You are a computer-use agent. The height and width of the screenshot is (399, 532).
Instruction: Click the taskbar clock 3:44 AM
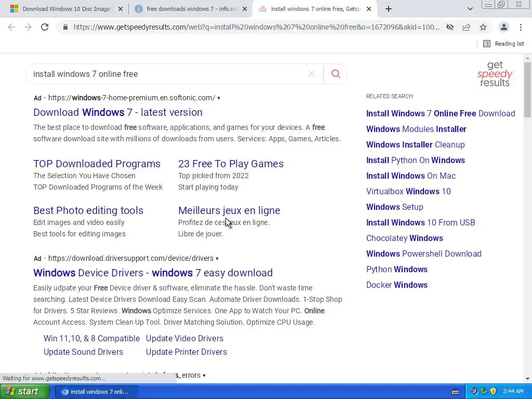[513, 392]
